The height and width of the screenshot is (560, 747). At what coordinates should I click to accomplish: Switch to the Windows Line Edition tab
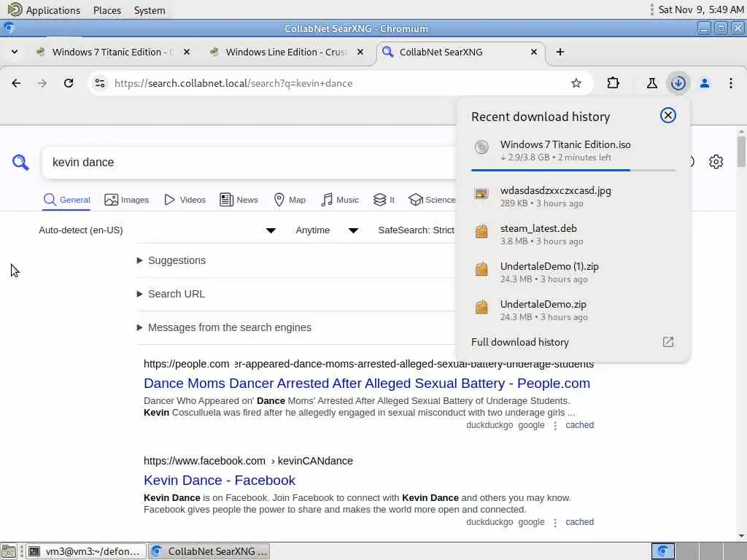click(x=286, y=52)
